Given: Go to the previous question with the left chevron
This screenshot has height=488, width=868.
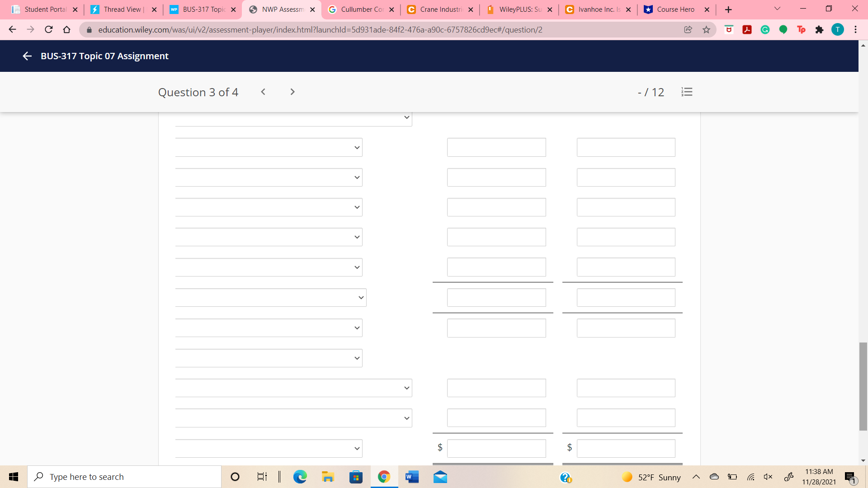Looking at the screenshot, I should (x=263, y=92).
